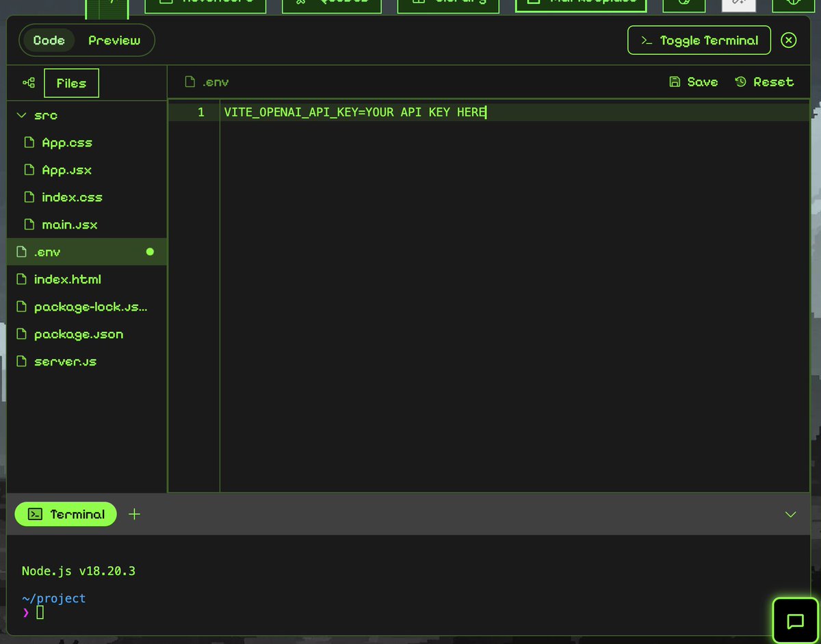821x644 pixels.
Task: Click line number 1 in the gutter
Action: pos(200,112)
